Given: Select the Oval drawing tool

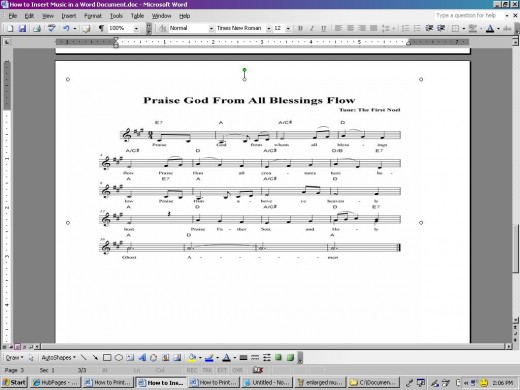Looking at the screenshot, I should [x=118, y=357].
